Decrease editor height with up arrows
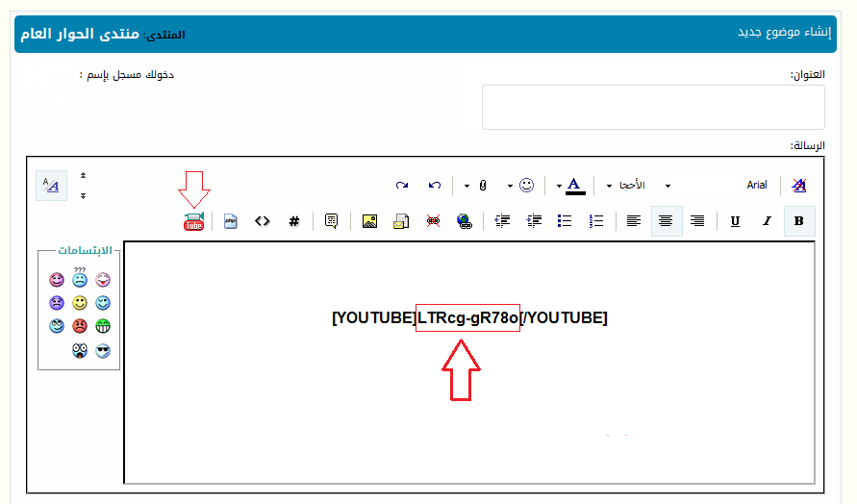Image resolution: width=857 pixels, height=504 pixels. [x=83, y=175]
